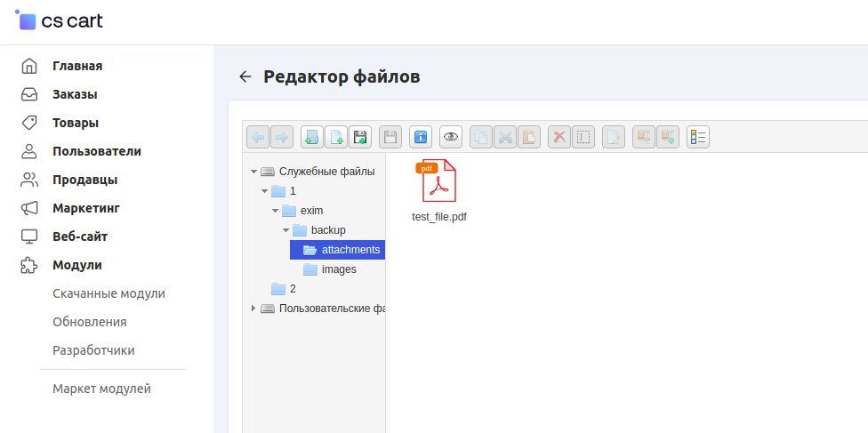The image size is (868, 433).
Task: Click the people icon beside Продавцы
Action: [x=28, y=180]
